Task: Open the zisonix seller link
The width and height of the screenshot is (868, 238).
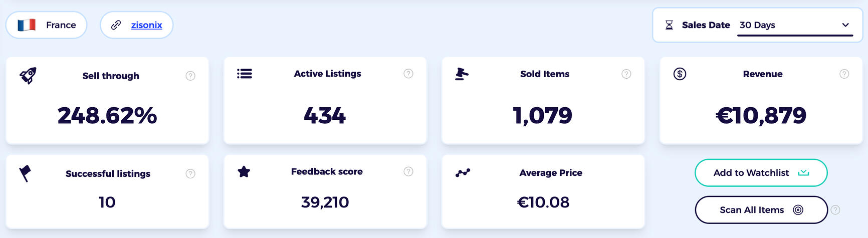Action: (x=146, y=25)
